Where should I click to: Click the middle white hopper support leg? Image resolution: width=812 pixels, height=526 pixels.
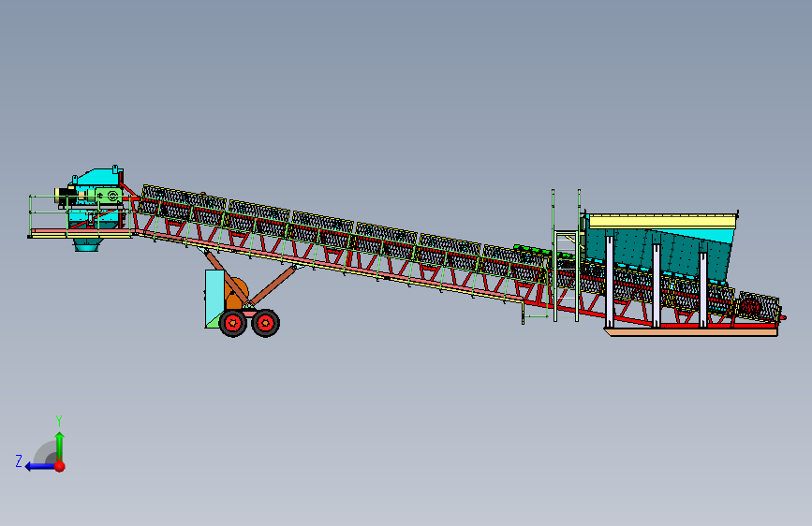point(657,285)
